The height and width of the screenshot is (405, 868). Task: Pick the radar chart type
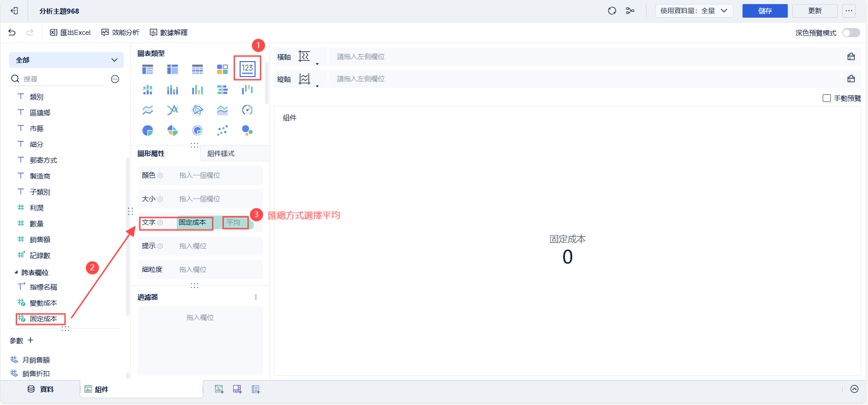pos(198,110)
